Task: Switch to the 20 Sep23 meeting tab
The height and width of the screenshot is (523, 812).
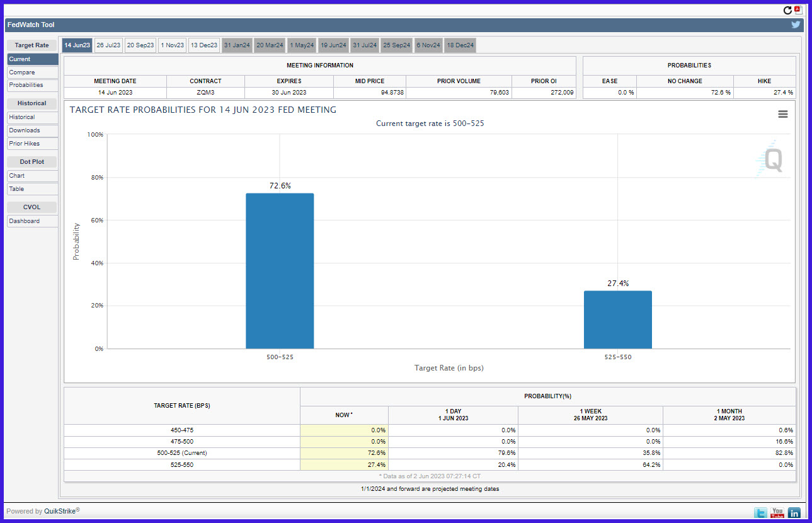Action: 140,45
